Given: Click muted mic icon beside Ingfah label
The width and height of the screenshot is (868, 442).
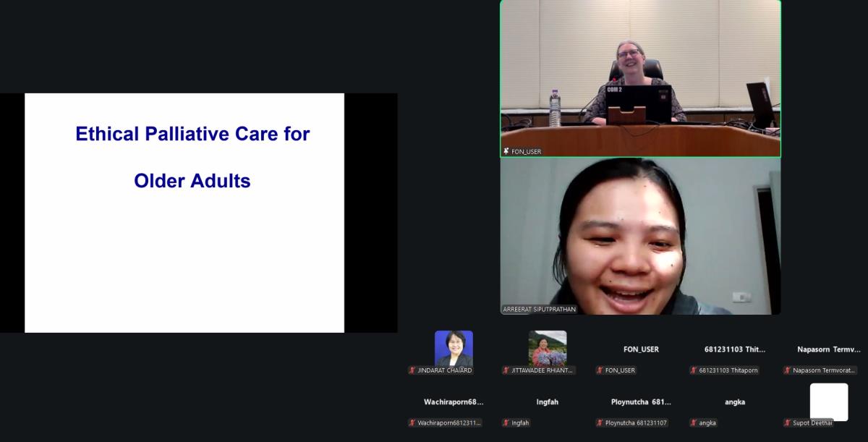Looking at the screenshot, I should [506, 423].
